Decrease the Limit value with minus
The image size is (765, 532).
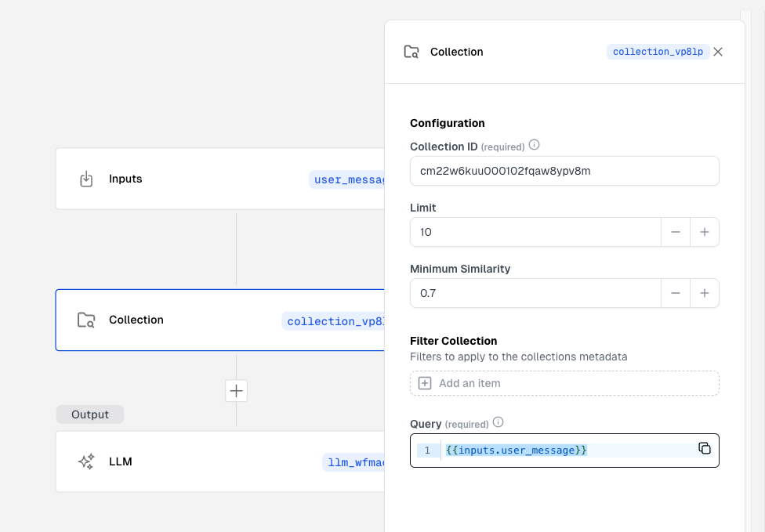pos(676,232)
